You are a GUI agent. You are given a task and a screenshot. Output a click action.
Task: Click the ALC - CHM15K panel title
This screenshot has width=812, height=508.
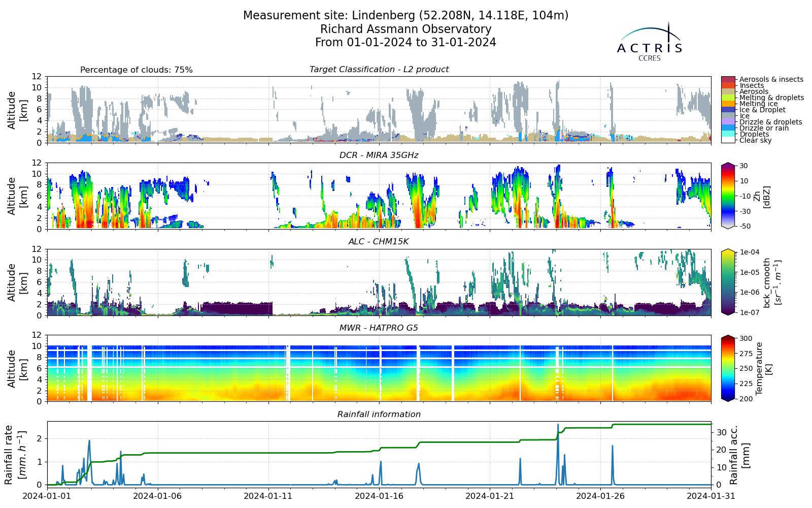(379, 242)
